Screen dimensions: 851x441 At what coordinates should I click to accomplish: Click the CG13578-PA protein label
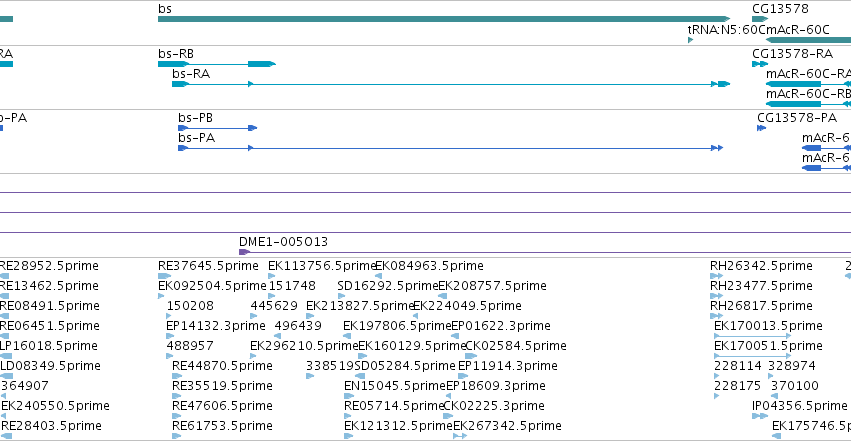797,118
